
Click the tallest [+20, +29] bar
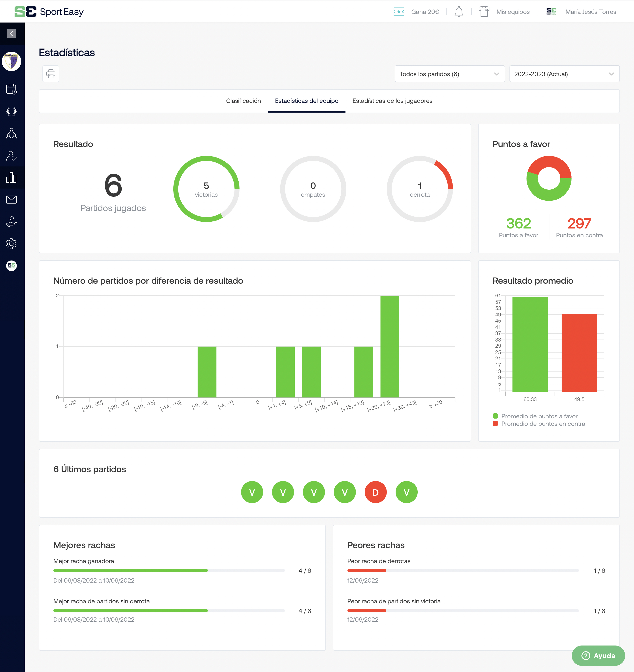pyautogui.click(x=390, y=346)
